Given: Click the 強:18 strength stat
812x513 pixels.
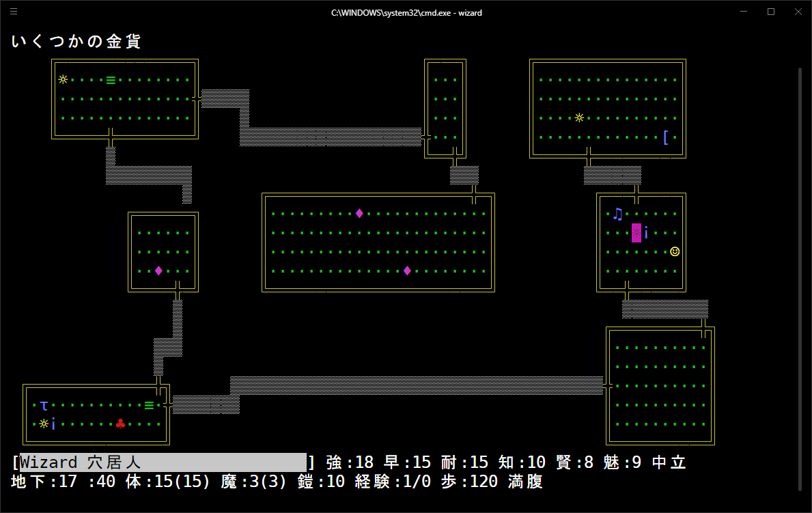Looking at the screenshot, I should (x=350, y=462).
